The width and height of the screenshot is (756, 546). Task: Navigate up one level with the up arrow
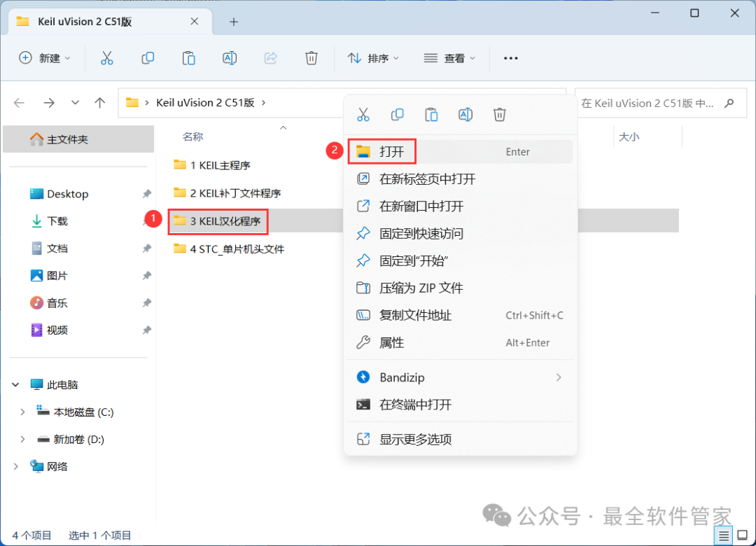[100, 102]
